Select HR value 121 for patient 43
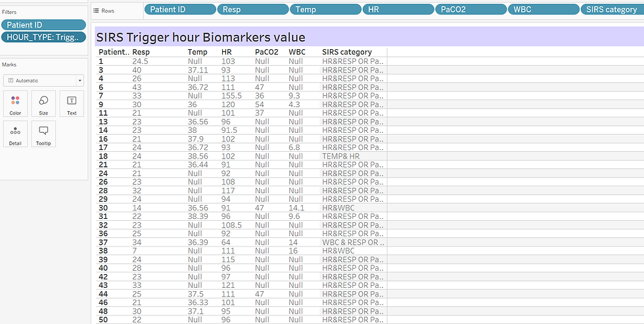Viewport: 644px width, 324px height. click(228, 285)
